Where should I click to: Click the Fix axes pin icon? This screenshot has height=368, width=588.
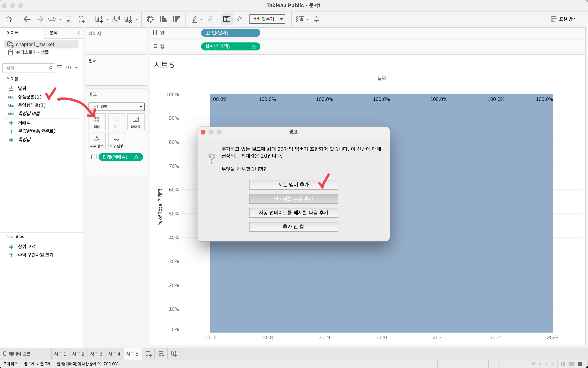tap(239, 19)
